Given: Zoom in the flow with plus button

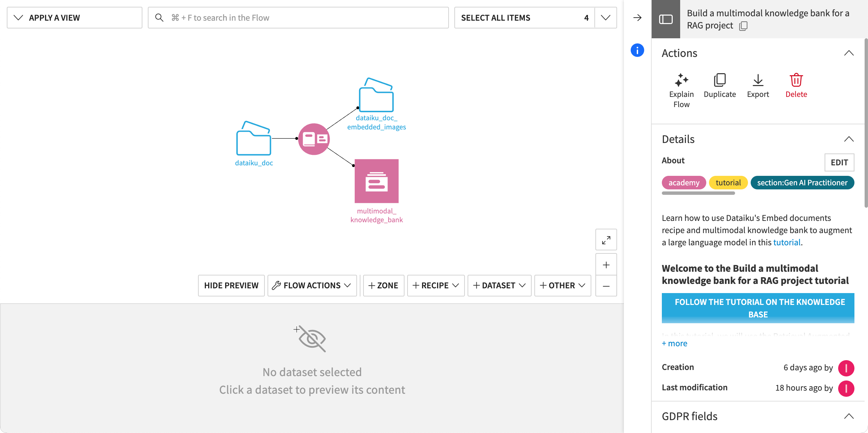Looking at the screenshot, I should (x=606, y=265).
